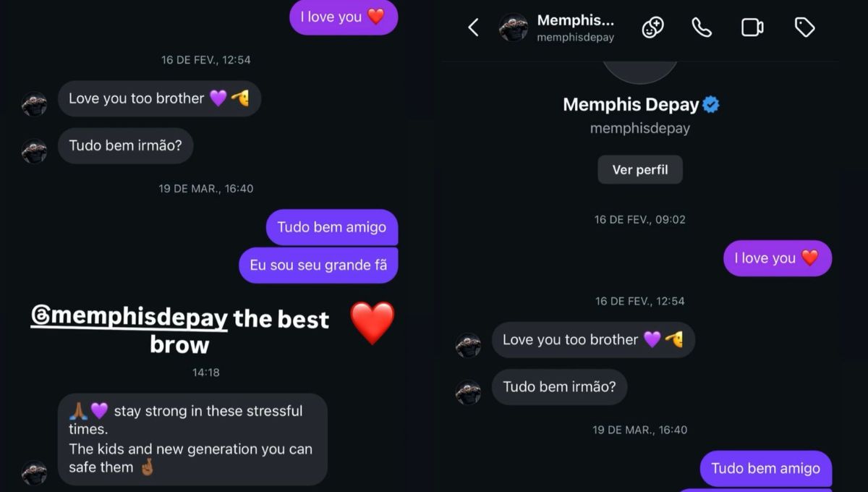
Task: Tap the header profile avatar
Action: pyautogui.click(x=514, y=27)
